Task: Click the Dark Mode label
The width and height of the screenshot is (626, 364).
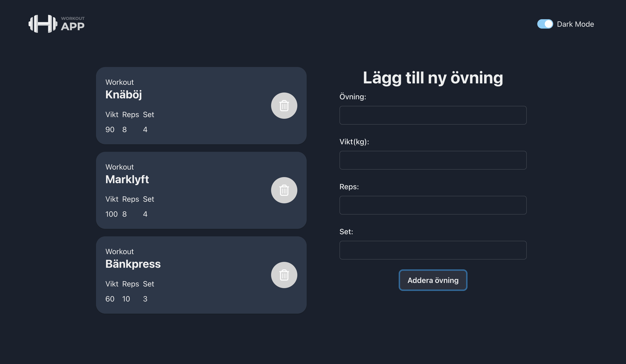Action: tap(575, 24)
